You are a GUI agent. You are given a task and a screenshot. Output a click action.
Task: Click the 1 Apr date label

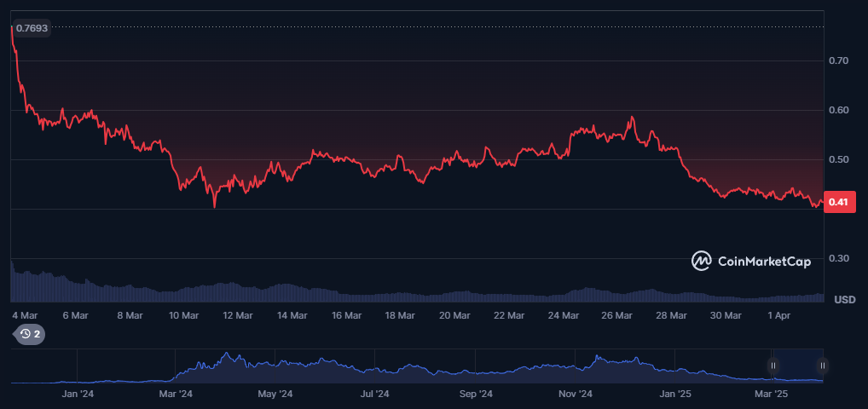pyautogui.click(x=778, y=315)
